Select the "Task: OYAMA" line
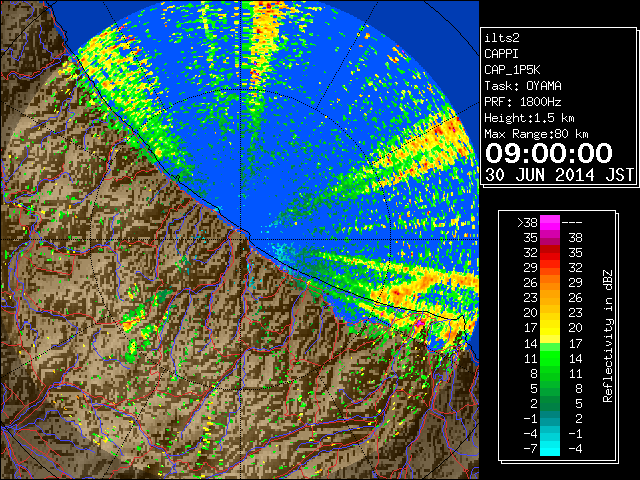This screenshot has height=480, width=640. point(523,86)
